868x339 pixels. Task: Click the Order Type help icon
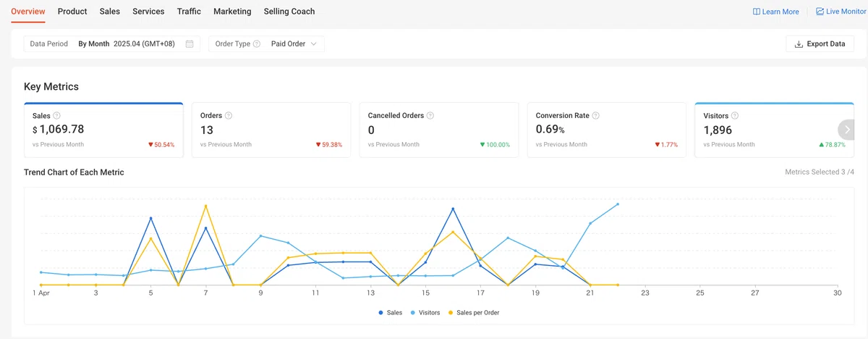pyautogui.click(x=257, y=44)
